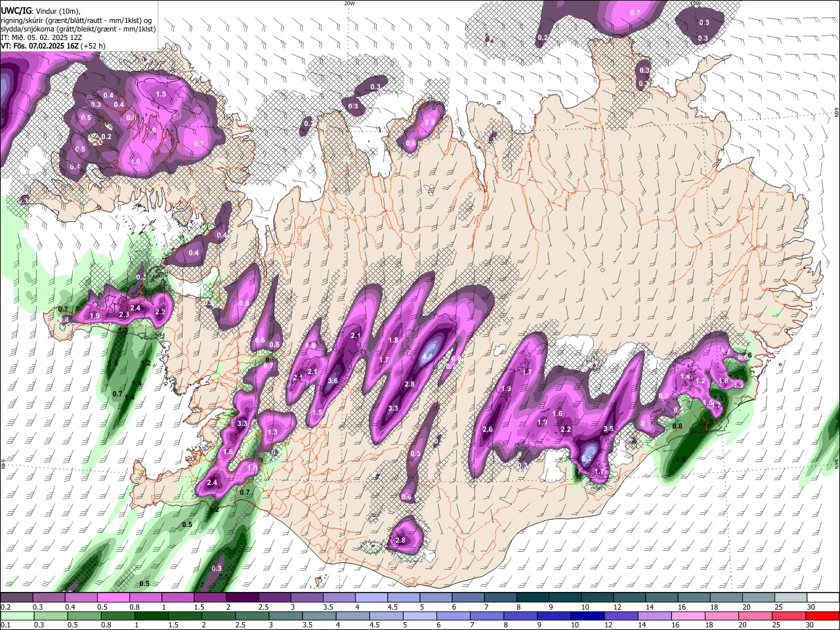The height and width of the screenshot is (630, 840).
Task: Click the '20W' longitude label at top
Action: [349, 3]
